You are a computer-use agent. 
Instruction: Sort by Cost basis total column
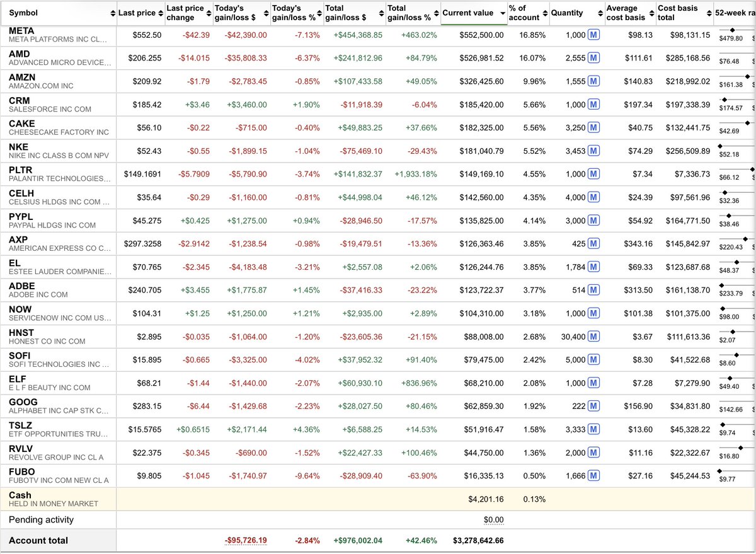tap(684, 13)
